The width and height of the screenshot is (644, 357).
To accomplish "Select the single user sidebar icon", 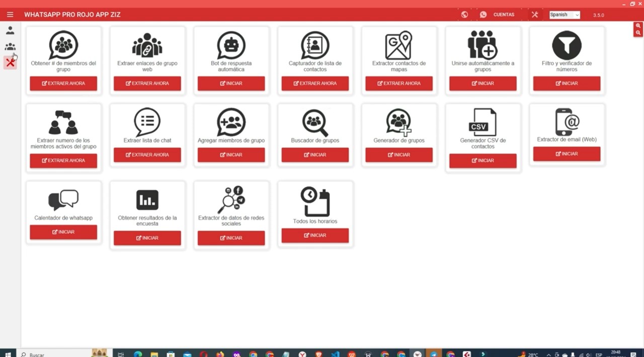I will 10,31.
